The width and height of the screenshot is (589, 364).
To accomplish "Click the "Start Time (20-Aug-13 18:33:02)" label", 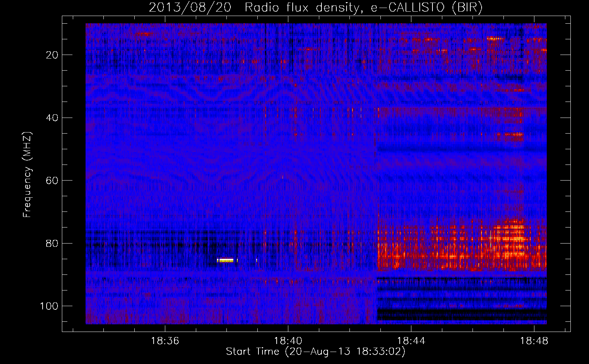I will pos(316,352).
